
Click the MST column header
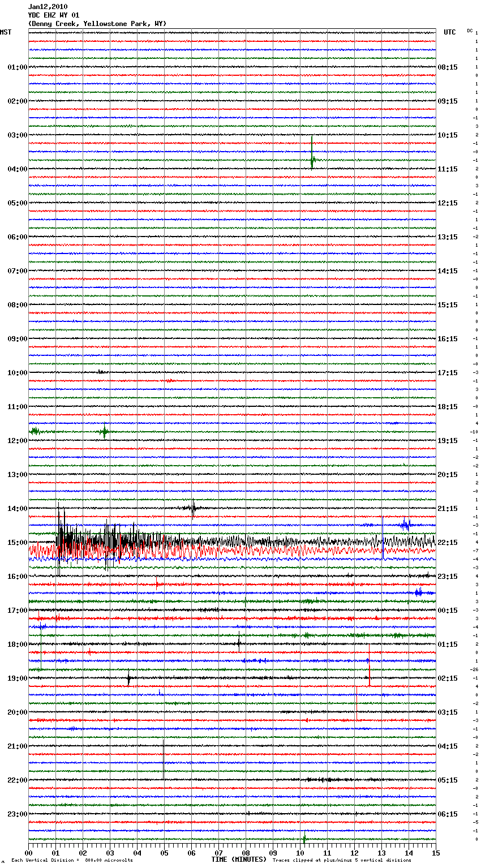(6, 32)
